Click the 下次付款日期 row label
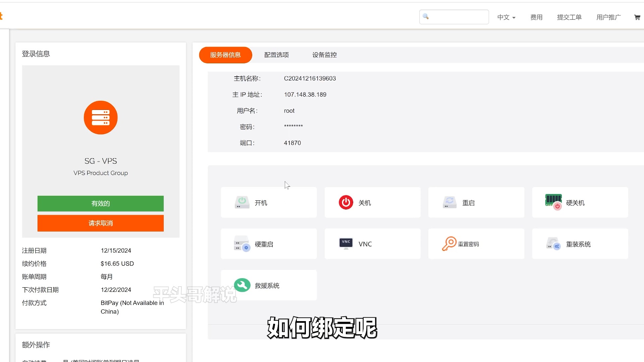 [x=40, y=290]
